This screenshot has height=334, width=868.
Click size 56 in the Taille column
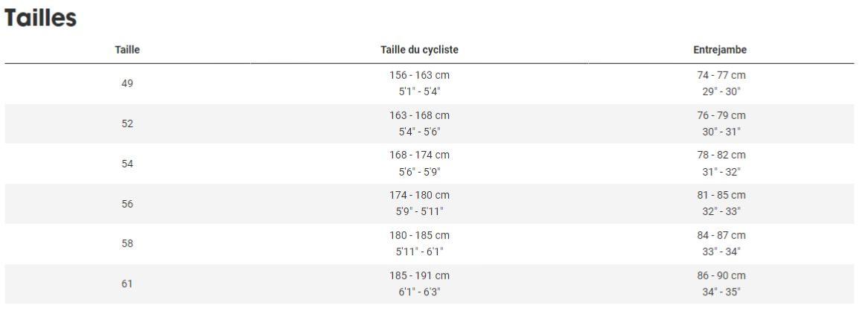tap(127, 204)
